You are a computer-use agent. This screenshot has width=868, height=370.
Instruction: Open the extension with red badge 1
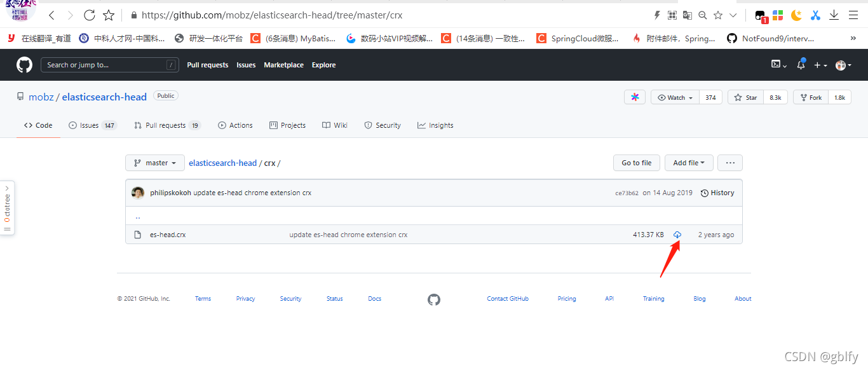[x=761, y=15]
